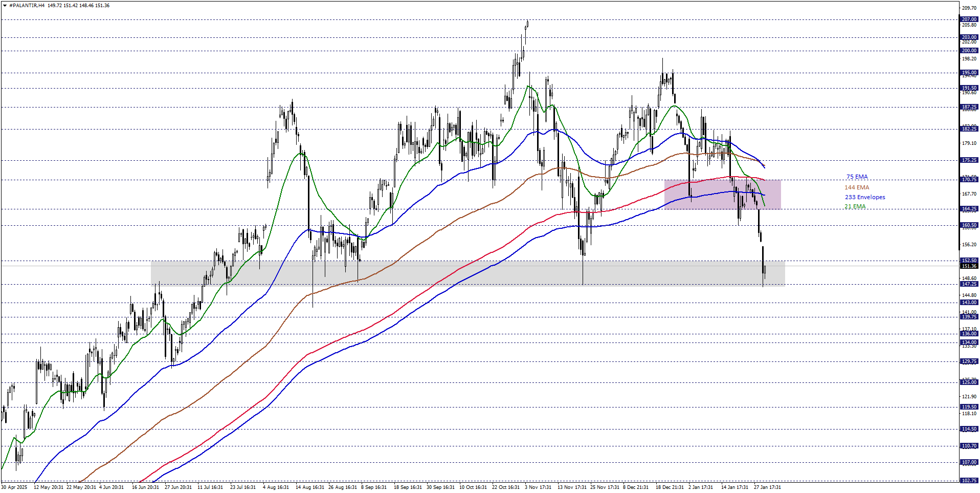980x493 pixels.
Task: Click the 160.50 price level label
Action: tap(969, 225)
